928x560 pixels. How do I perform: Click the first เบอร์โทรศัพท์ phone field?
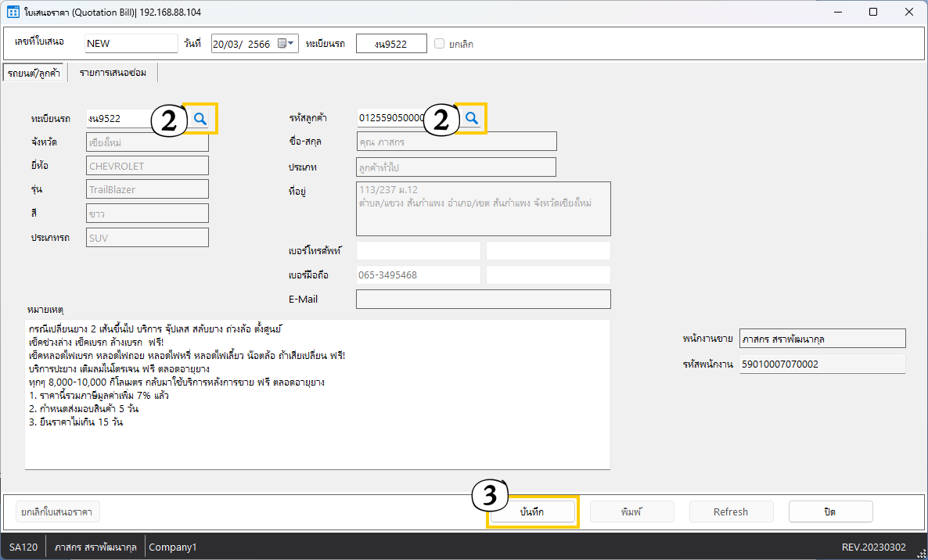tap(418, 250)
